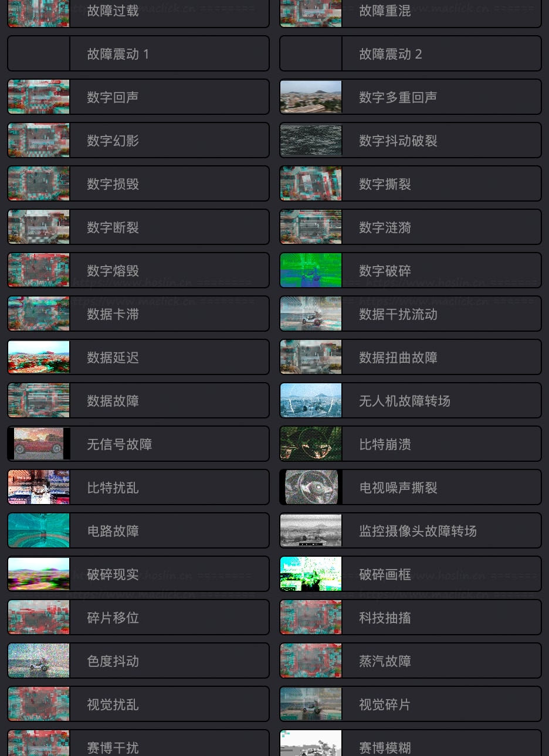549x756 pixels.
Task: Select the 数字撕裂 effect entry
Action: coord(411,184)
